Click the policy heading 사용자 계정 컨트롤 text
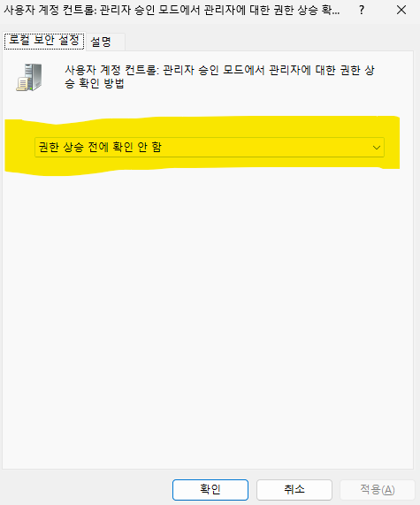420x505 pixels. point(111,70)
